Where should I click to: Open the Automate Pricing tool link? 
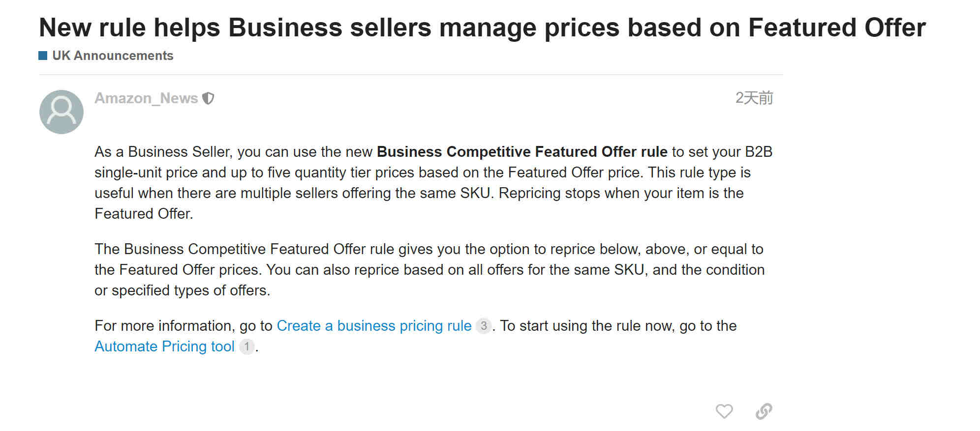click(x=164, y=346)
